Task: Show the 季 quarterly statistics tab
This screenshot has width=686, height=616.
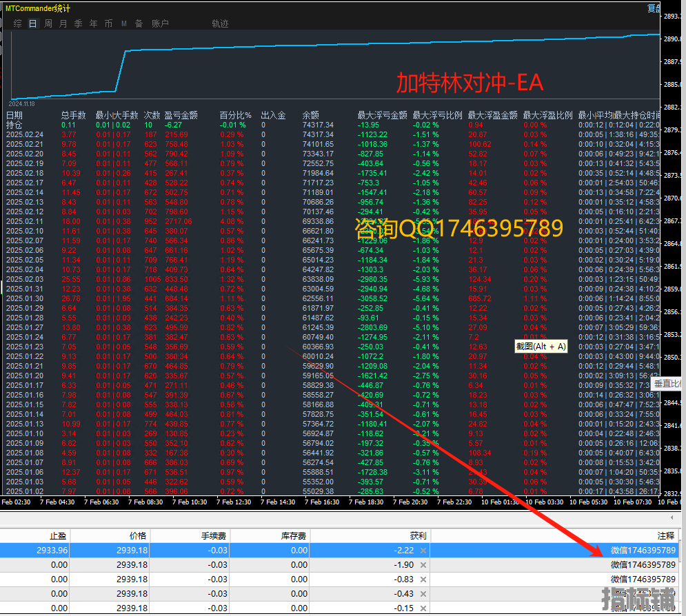Action: click(79, 23)
